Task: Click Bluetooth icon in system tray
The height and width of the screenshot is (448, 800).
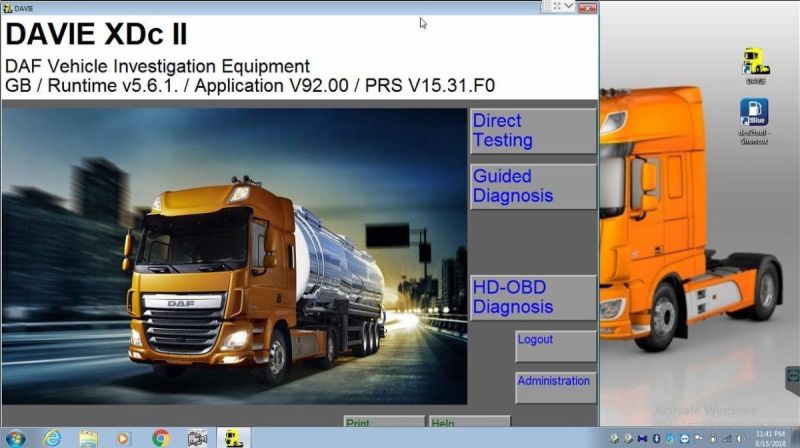Action: point(657,438)
